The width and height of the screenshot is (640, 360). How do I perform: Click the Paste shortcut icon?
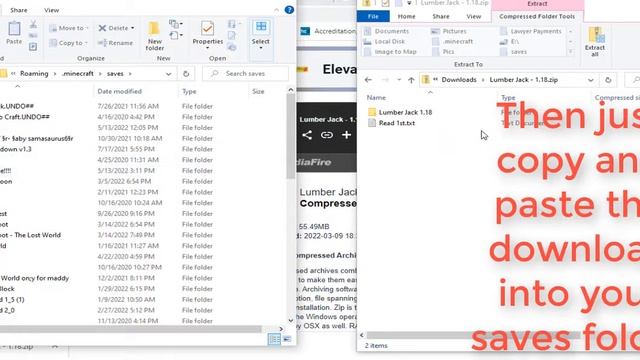[33, 47]
